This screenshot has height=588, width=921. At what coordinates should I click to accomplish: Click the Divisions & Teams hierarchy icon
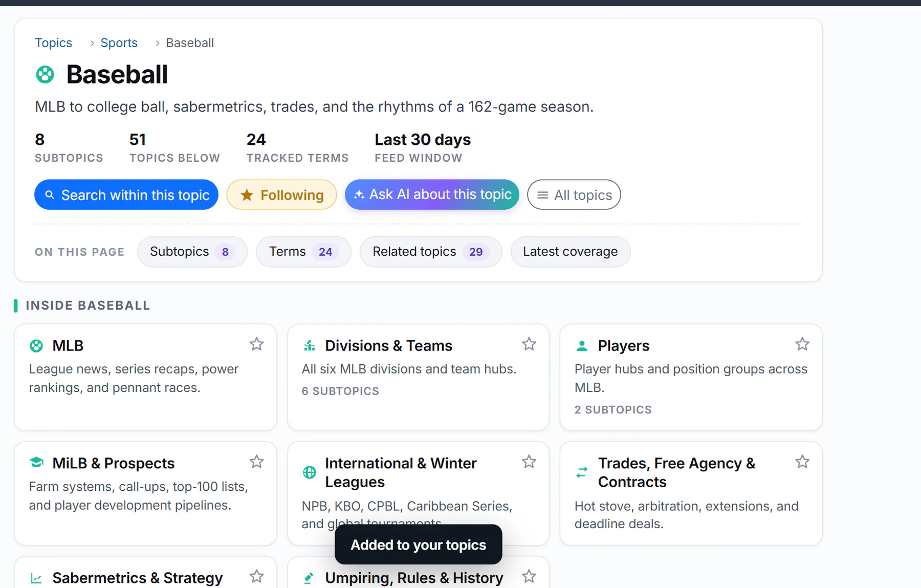click(309, 346)
